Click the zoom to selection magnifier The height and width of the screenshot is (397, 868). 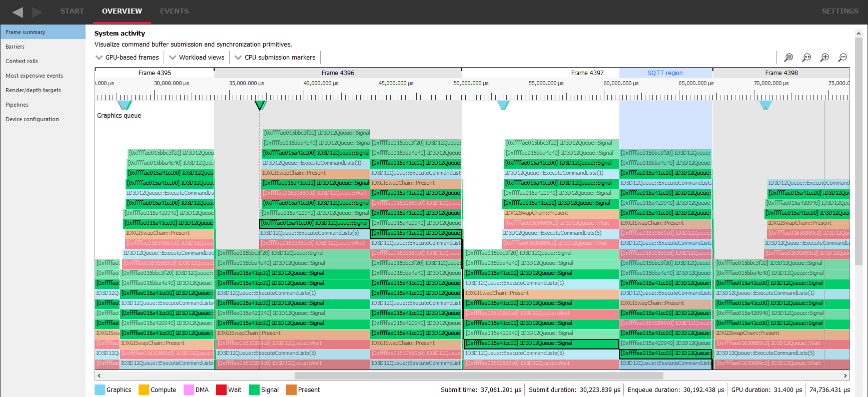point(788,58)
